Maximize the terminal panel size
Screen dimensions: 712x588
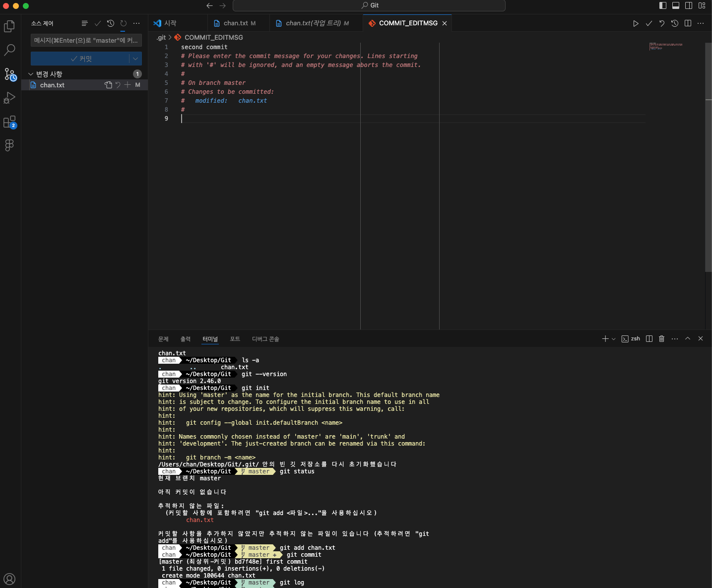[688, 338]
